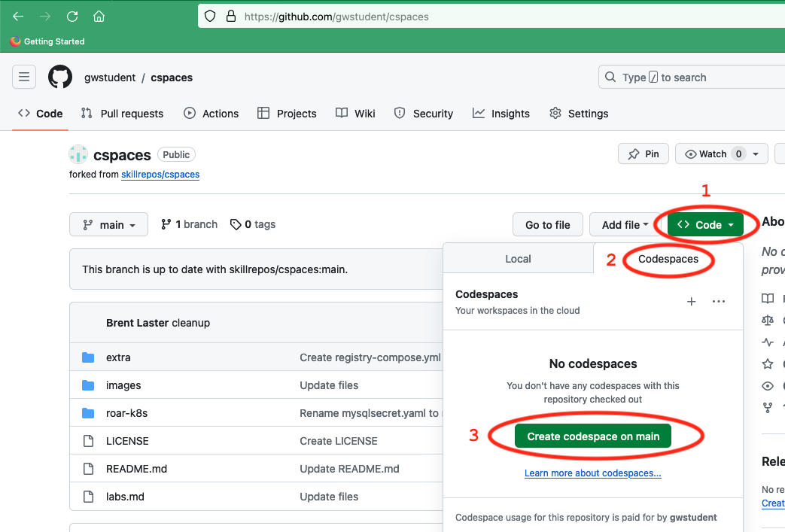Screen dimensions: 785x532
Task: Open the extra folder
Action: coord(118,357)
